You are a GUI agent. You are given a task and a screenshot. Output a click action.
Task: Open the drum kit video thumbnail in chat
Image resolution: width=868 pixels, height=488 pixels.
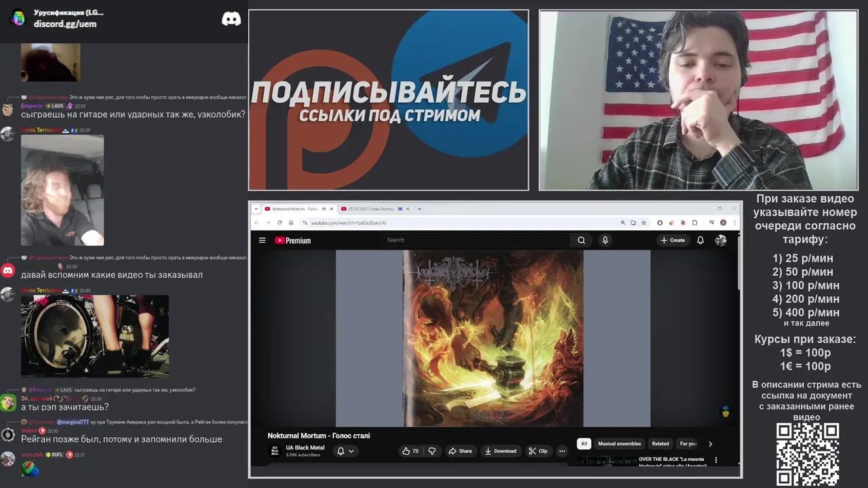(x=95, y=335)
